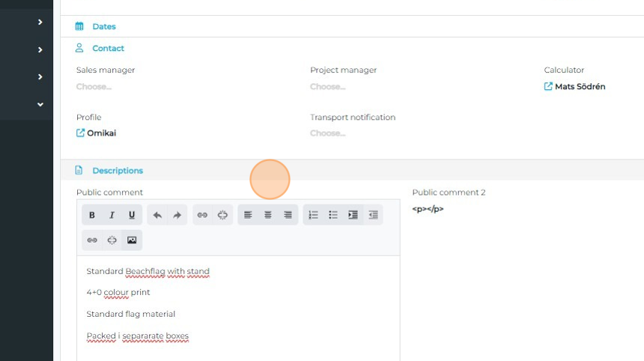The height and width of the screenshot is (361, 644).
Task: Click the redo arrow in editor toolbar
Action: click(177, 215)
